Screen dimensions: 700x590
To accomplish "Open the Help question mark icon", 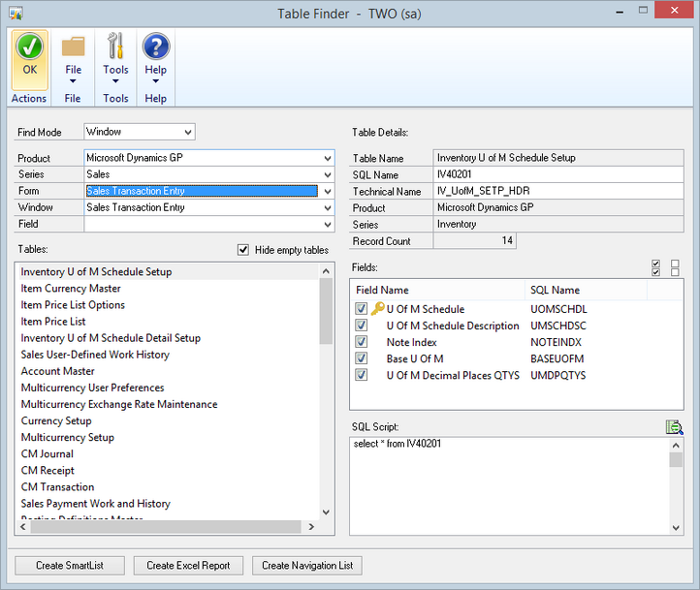I will tap(156, 47).
